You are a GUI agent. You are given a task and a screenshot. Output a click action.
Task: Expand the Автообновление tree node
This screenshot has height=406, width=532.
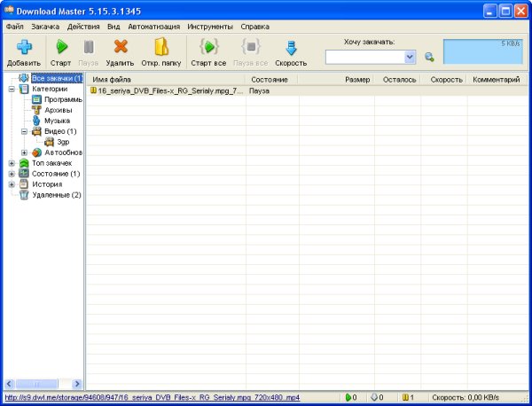point(24,152)
